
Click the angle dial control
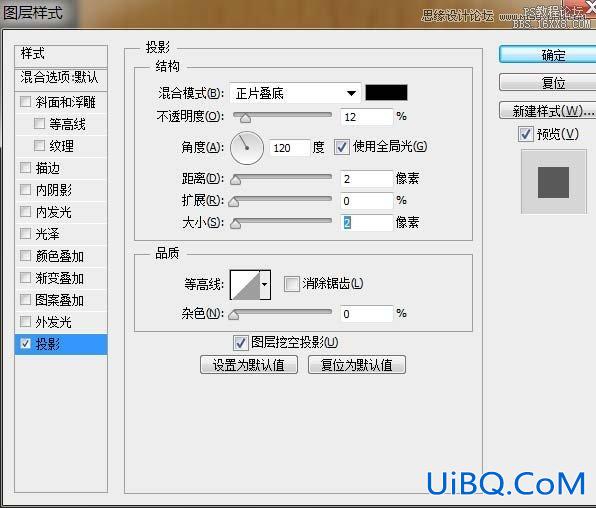(247, 148)
